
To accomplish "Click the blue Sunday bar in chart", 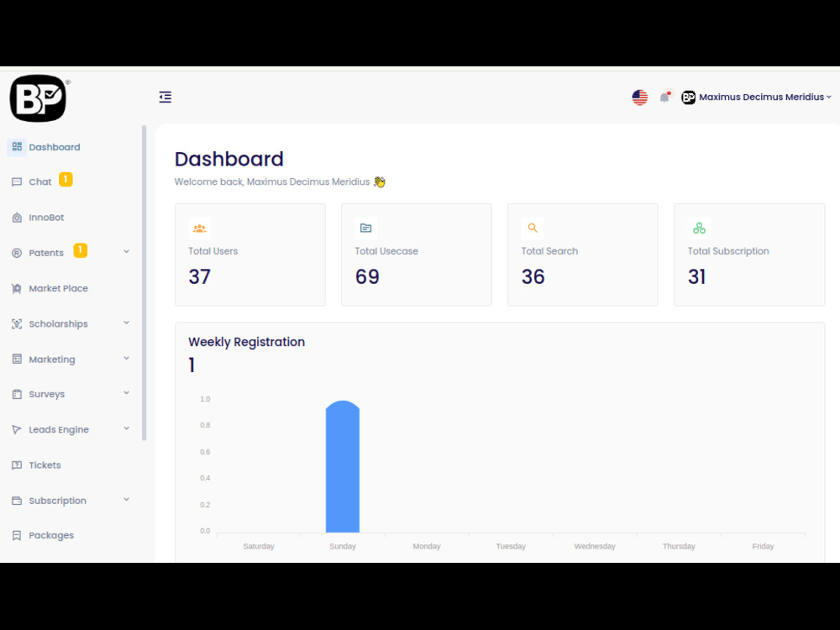I will (x=343, y=466).
